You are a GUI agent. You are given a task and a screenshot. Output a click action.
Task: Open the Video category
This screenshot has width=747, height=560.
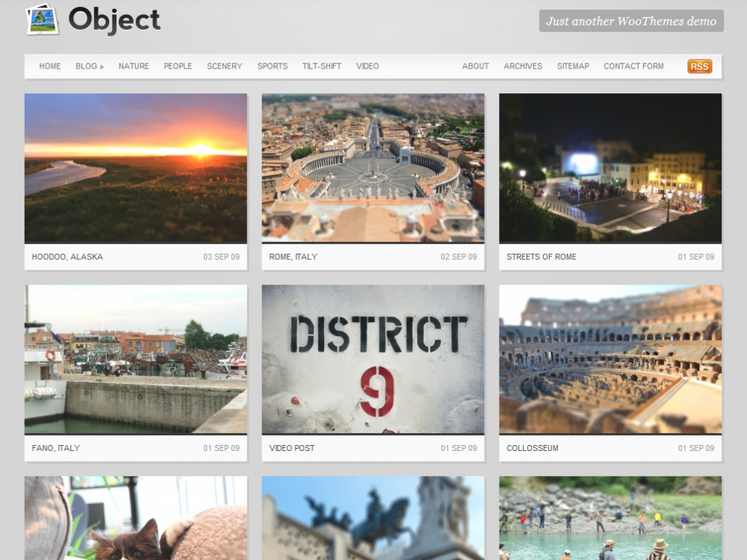(368, 66)
